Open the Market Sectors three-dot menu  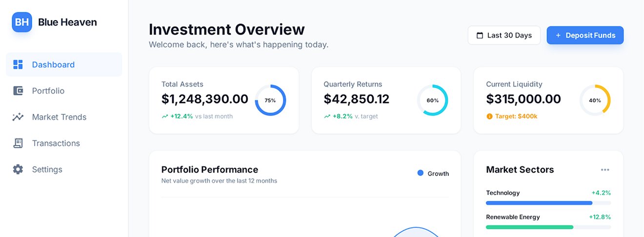(x=605, y=170)
